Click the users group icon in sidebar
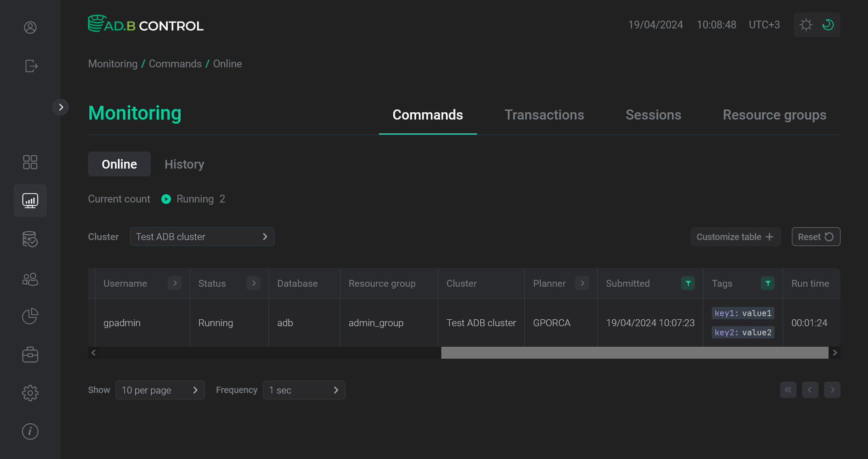Screen dimensions: 868x459 click(x=30, y=279)
